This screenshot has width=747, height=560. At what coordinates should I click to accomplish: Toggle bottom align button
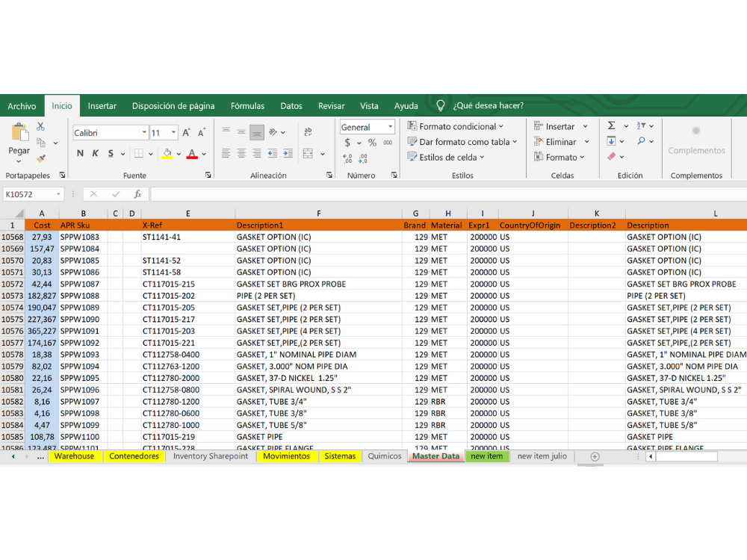pos(257,132)
